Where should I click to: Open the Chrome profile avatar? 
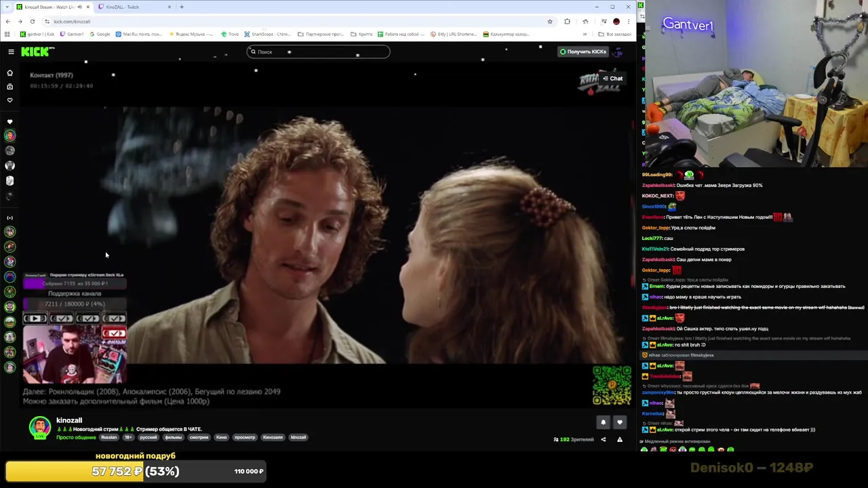point(616,21)
